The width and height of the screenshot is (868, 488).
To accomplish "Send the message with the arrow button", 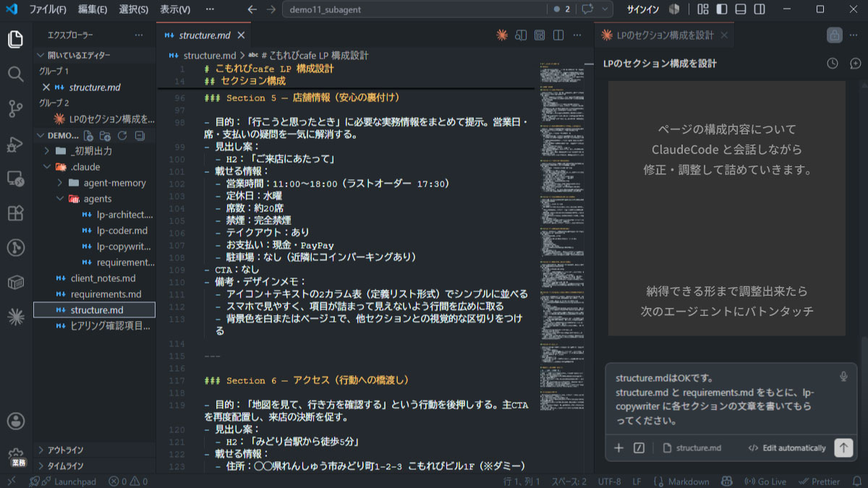I will pyautogui.click(x=843, y=448).
